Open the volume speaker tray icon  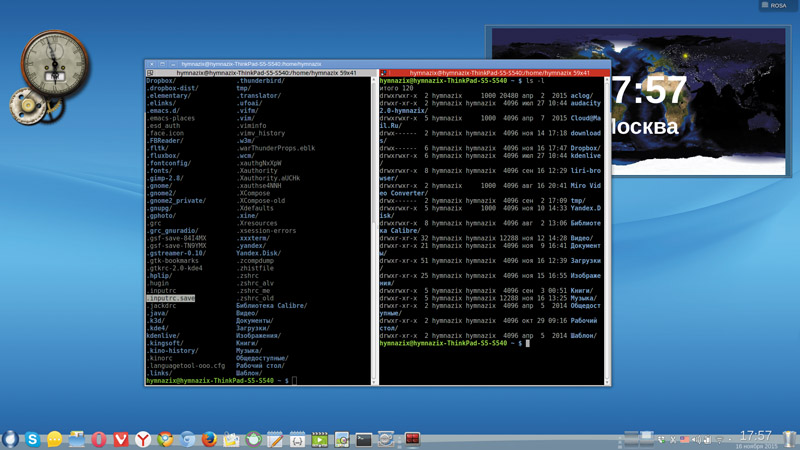tap(696, 439)
